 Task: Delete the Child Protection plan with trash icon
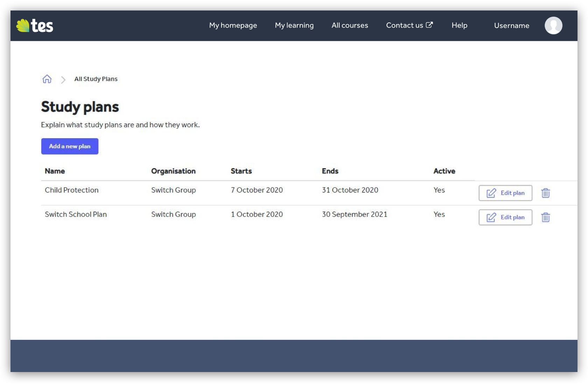[x=545, y=193]
